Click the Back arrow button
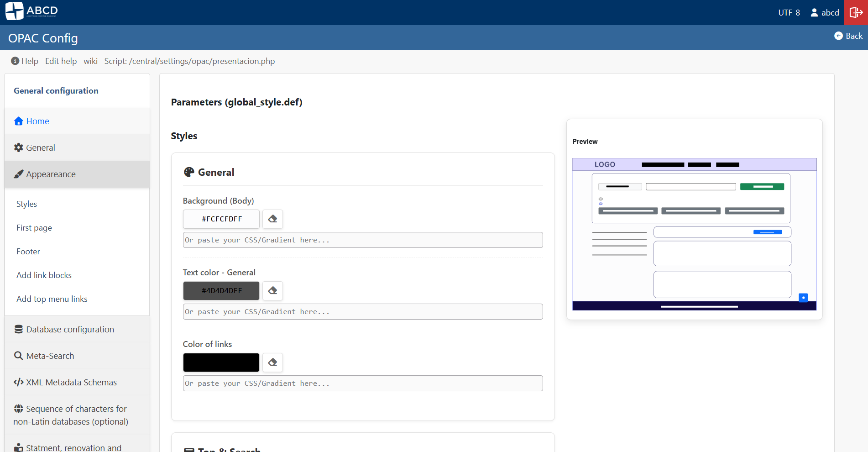The height and width of the screenshot is (452, 868). coord(848,36)
